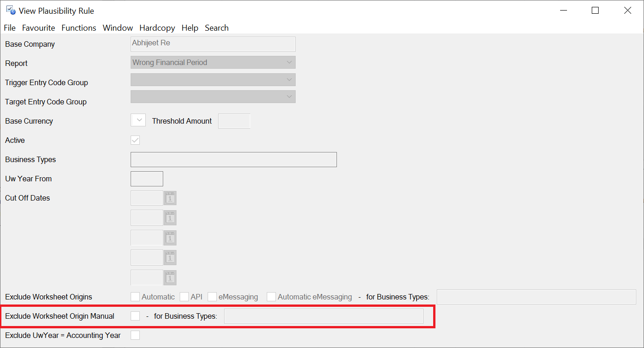Screen dimensions: 644x348
Task: Tick the Automatic eMessaging origin checkbox
Action: point(271,297)
